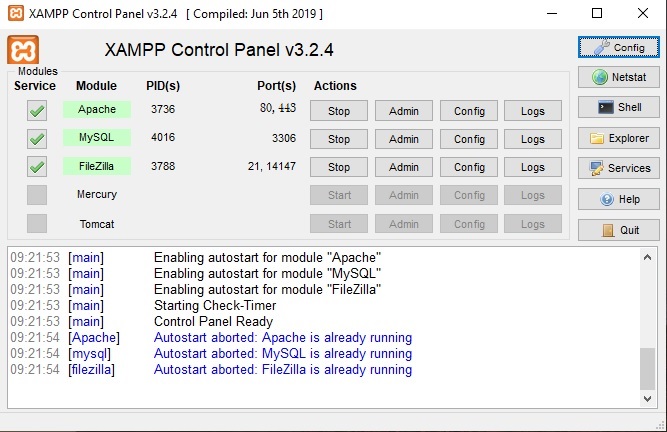Open MySQL Config options
Viewport: 667px width, 432px height.
tap(469, 139)
